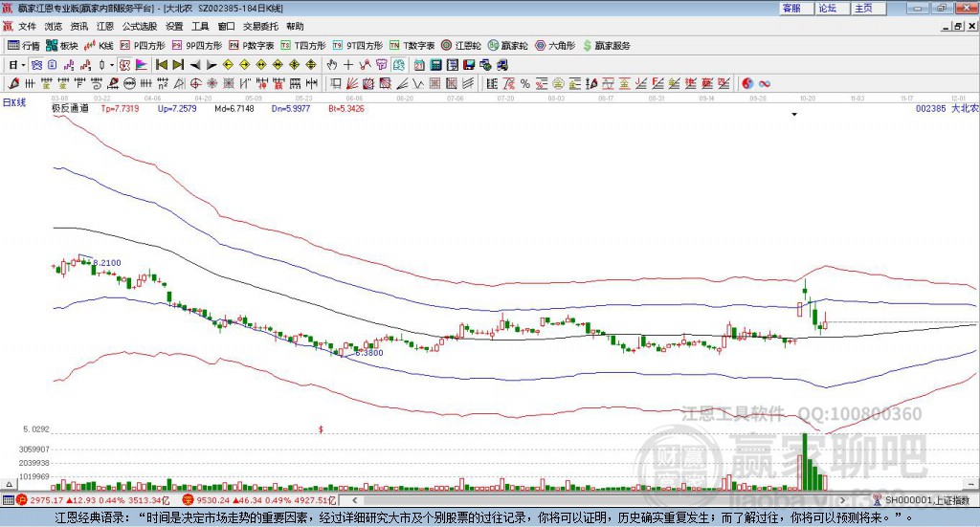Screen dimensions: 980x527
Task: Click the circle target crosshair tool icon
Action: click(x=195, y=83)
